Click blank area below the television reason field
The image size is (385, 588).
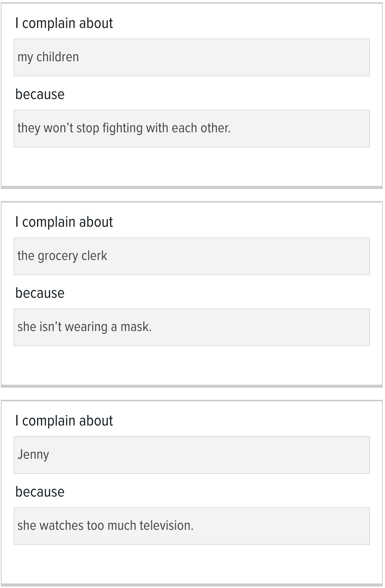point(191,564)
